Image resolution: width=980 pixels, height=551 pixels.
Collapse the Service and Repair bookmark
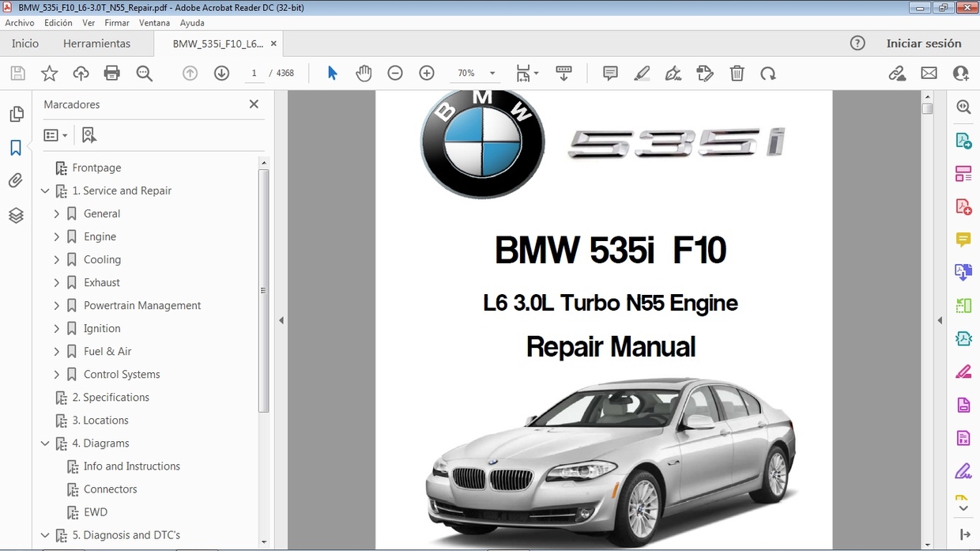[45, 191]
